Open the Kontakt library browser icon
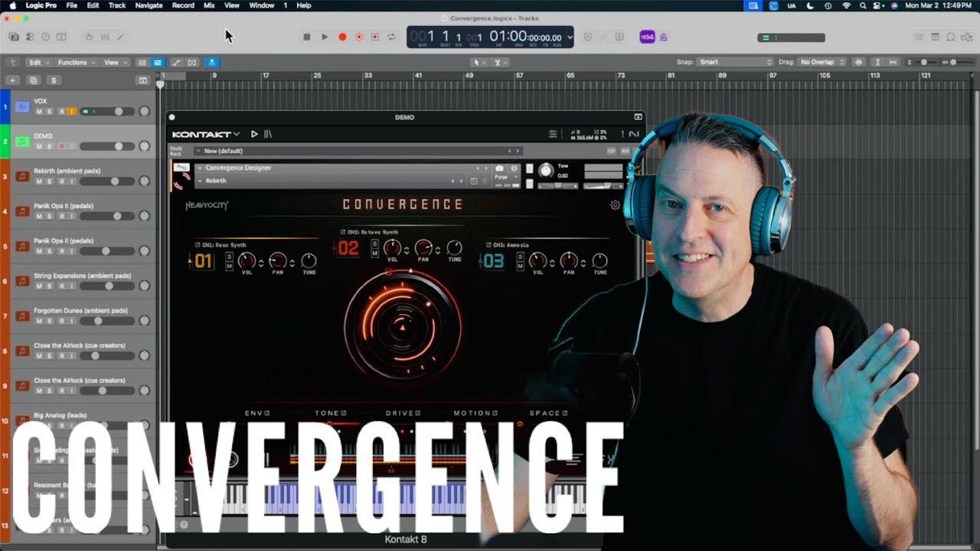The width and height of the screenshot is (980, 551). (x=268, y=134)
